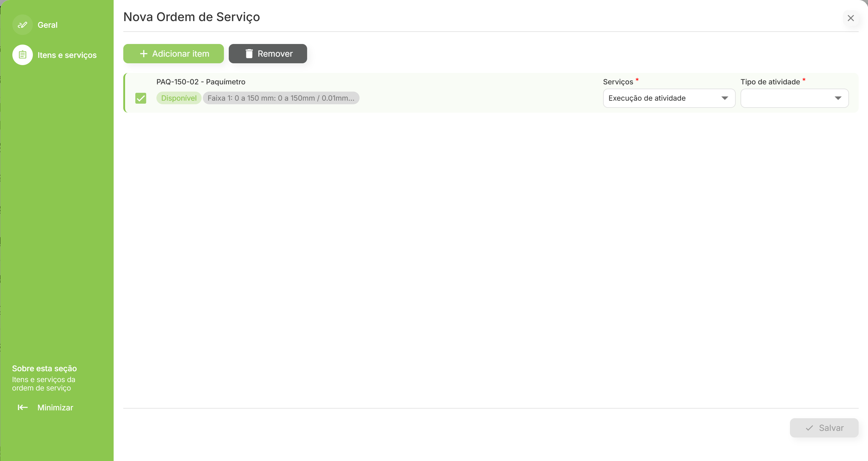This screenshot has height=461, width=868.
Task: Uncheck the PAQ-150-02 Paquímetro item checkbox
Action: (x=140, y=98)
